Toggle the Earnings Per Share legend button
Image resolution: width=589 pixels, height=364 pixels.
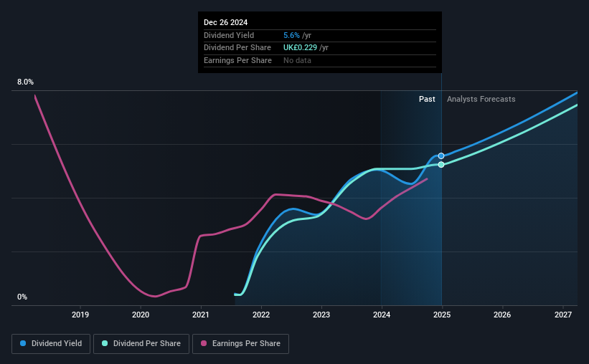240,344
